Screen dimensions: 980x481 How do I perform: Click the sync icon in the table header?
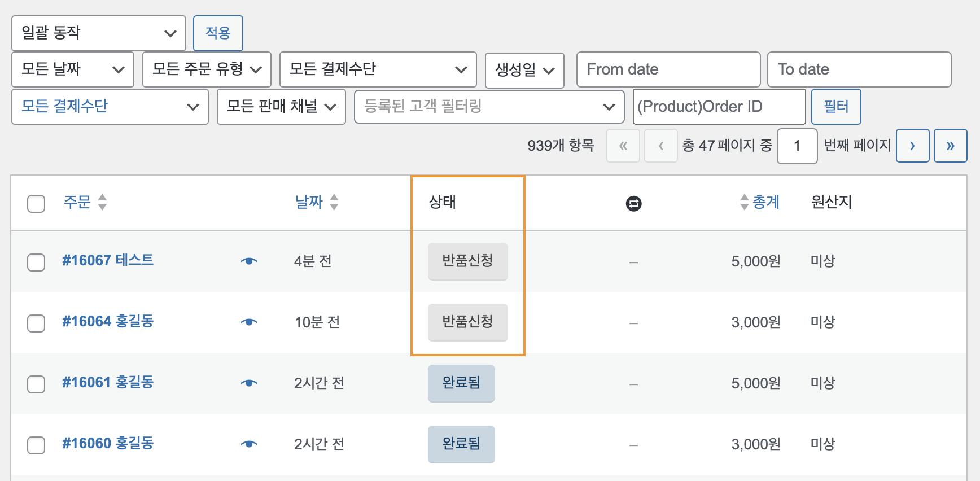pos(633,203)
